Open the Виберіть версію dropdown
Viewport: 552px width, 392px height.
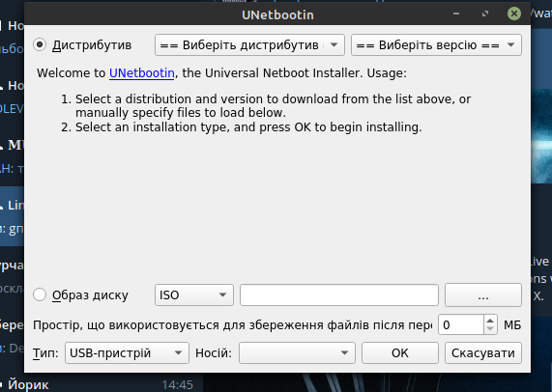(436, 45)
